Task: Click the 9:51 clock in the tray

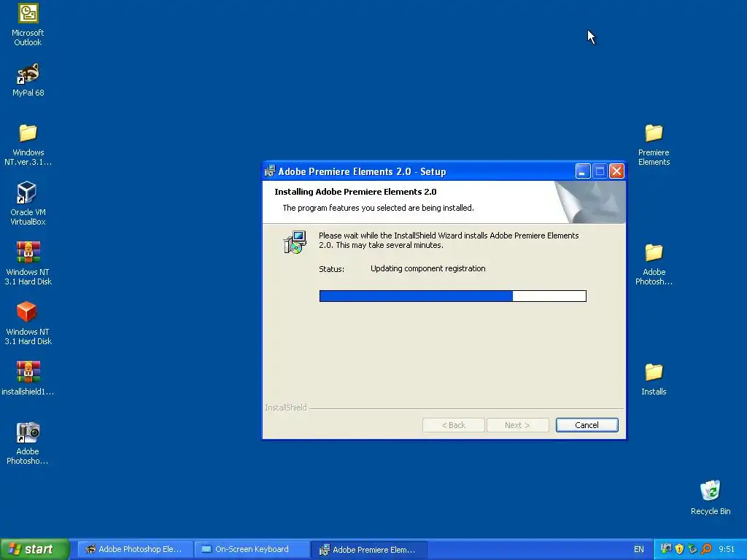Action: coord(727,549)
